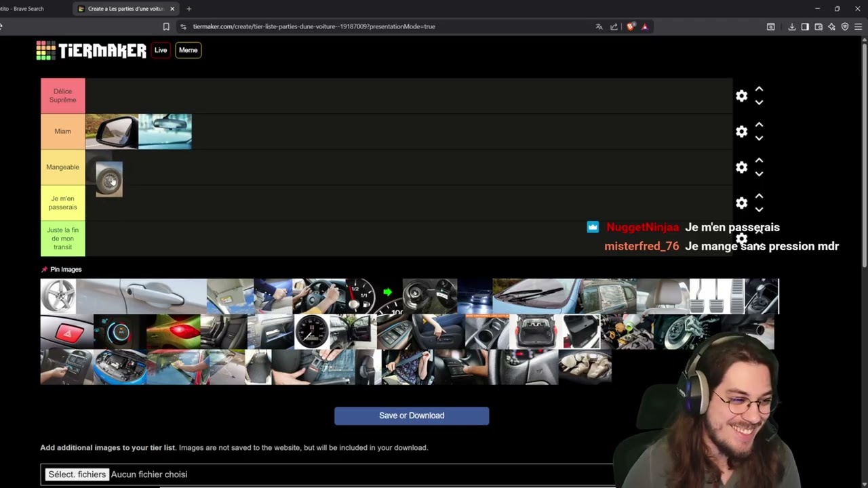This screenshot has width=868, height=488.
Task: Pick the silver door handle image
Action: (x=141, y=296)
